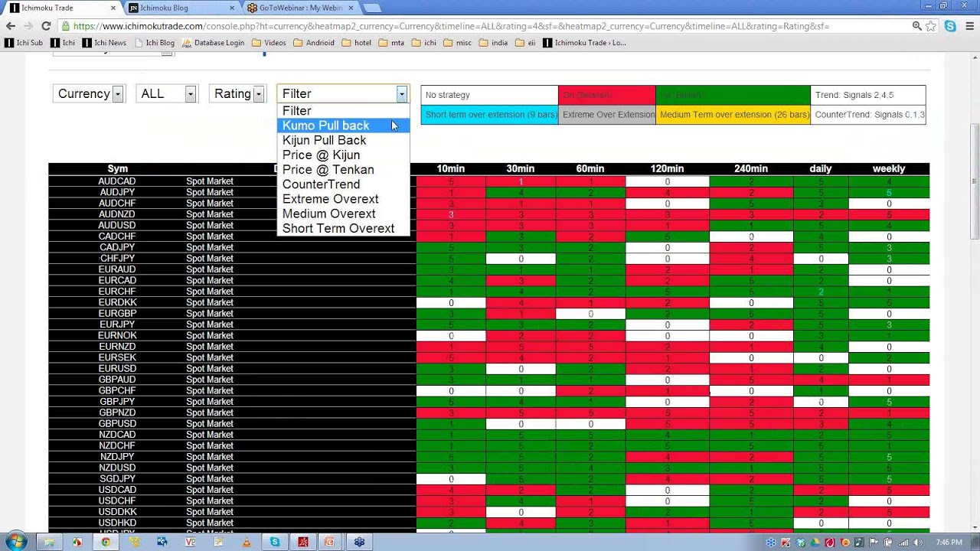The height and width of the screenshot is (551, 980).
Task: Bookmark this page with the star icon
Action: pyautogui.click(x=931, y=26)
